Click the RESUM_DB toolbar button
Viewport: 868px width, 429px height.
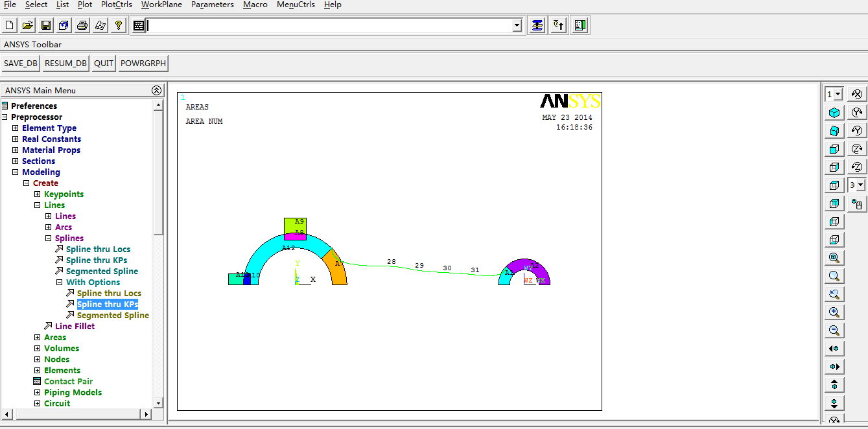click(65, 64)
